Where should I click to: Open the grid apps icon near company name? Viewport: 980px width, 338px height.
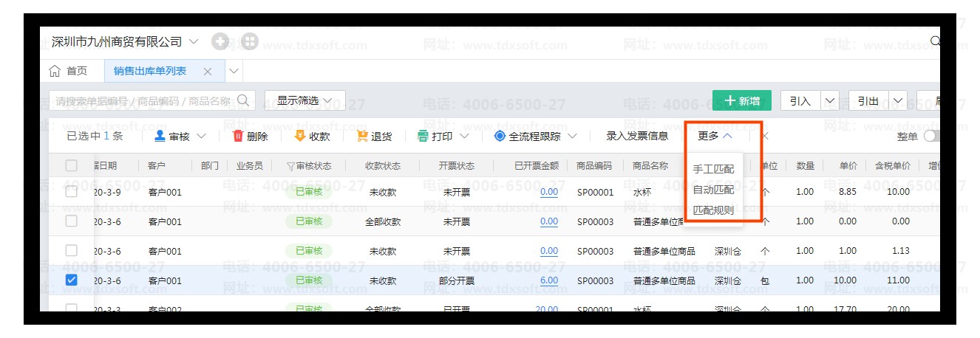pyautogui.click(x=250, y=42)
